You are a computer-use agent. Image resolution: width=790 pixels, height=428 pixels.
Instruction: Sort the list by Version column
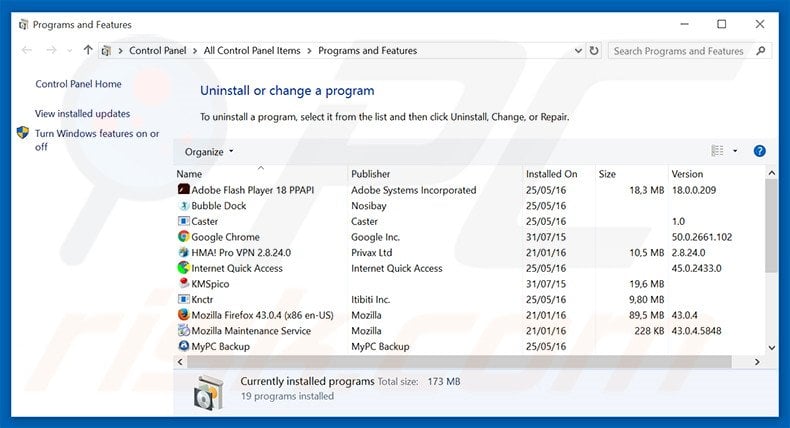tap(687, 174)
